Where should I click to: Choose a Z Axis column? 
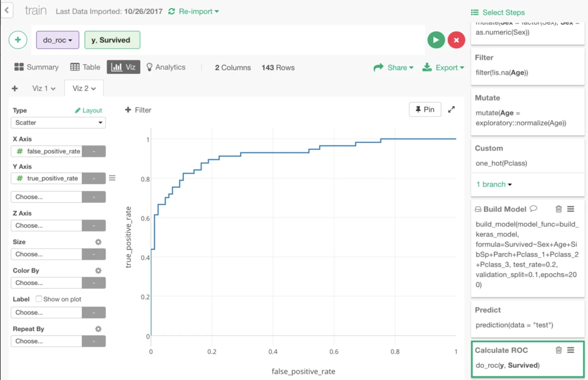[x=46, y=226]
